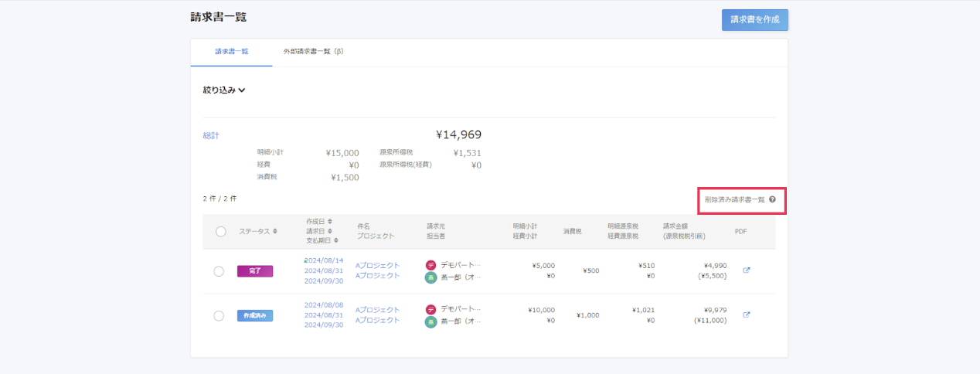Switch to 外部請求書一覧 (β) tab
This screenshot has width=980, height=374.
pos(313,52)
